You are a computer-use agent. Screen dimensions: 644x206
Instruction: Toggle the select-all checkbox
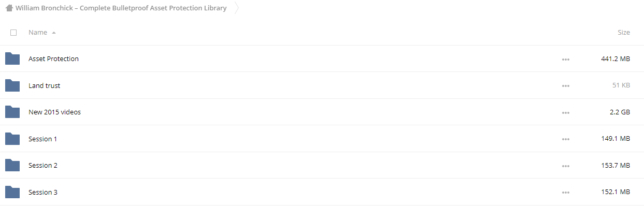13,33
